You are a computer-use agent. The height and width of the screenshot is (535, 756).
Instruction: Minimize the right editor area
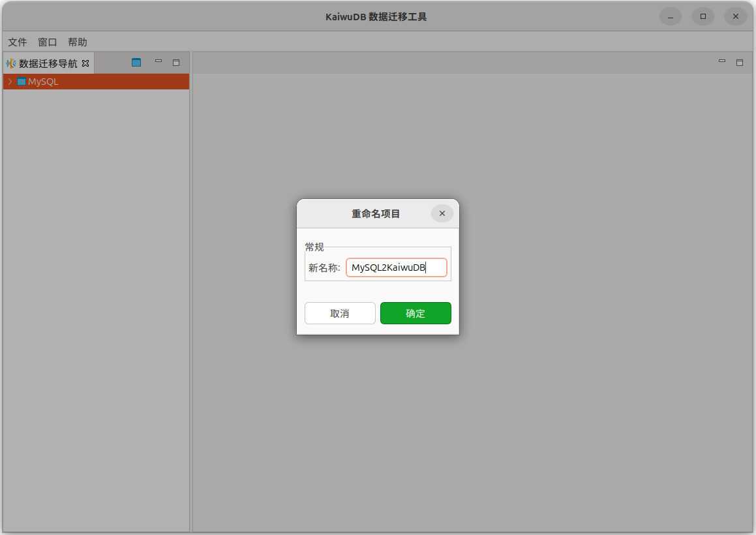pyautogui.click(x=722, y=62)
